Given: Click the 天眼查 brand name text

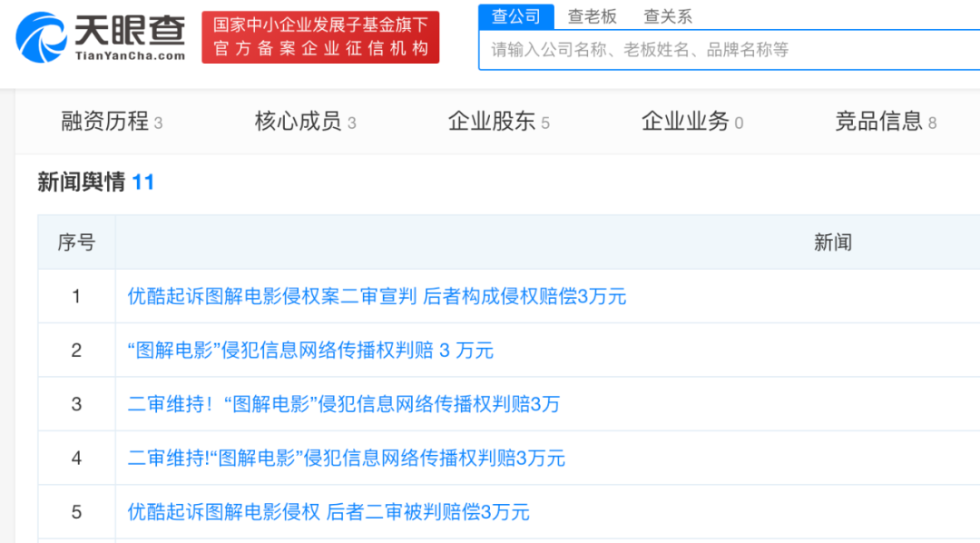Looking at the screenshot, I should [x=130, y=31].
